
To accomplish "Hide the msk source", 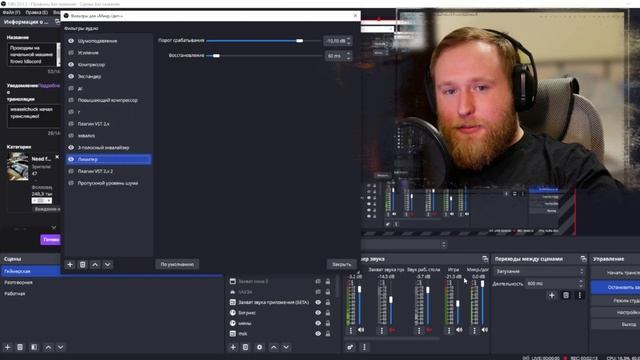I will [x=318, y=333].
